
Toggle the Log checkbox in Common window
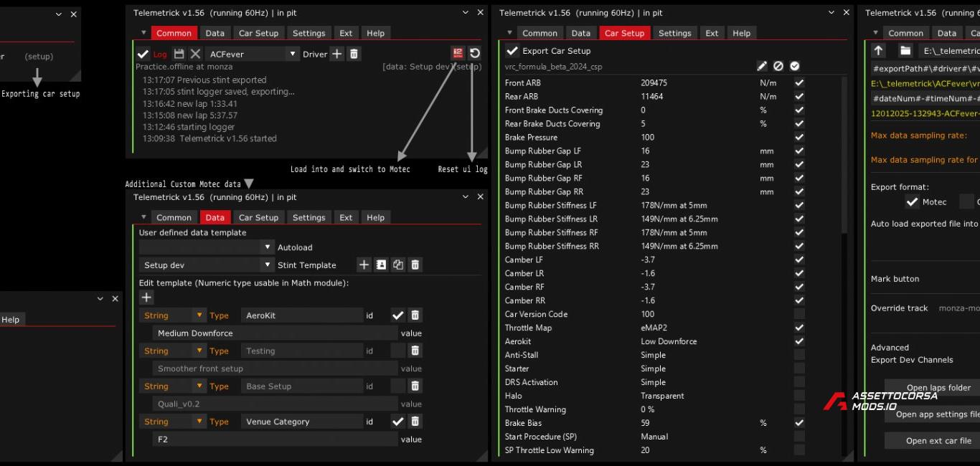point(143,54)
